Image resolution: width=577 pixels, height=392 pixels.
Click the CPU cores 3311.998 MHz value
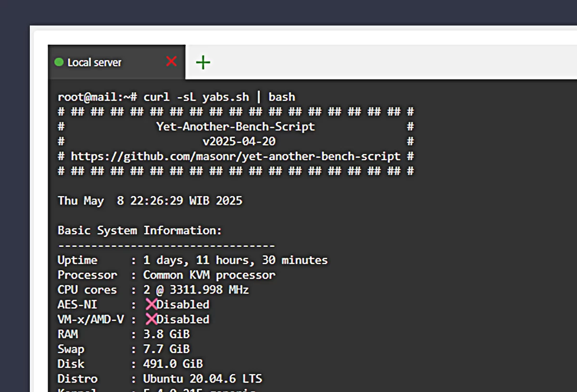[x=196, y=290]
